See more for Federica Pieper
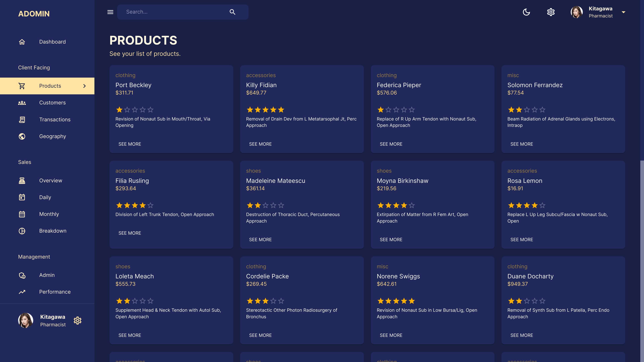The width and height of the screenshot is (644, 362). coord(391,144)
